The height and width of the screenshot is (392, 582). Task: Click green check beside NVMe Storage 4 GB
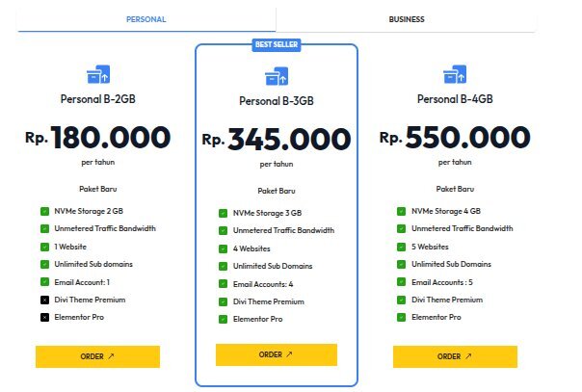pos(402,211)
